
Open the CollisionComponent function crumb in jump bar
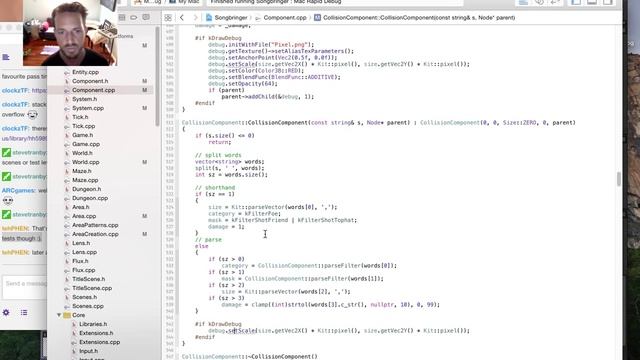tap(415, 18)
